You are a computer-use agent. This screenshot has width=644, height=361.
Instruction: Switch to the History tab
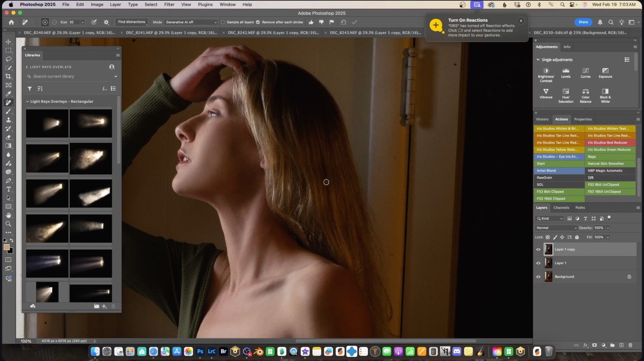[x=542, y=119]
